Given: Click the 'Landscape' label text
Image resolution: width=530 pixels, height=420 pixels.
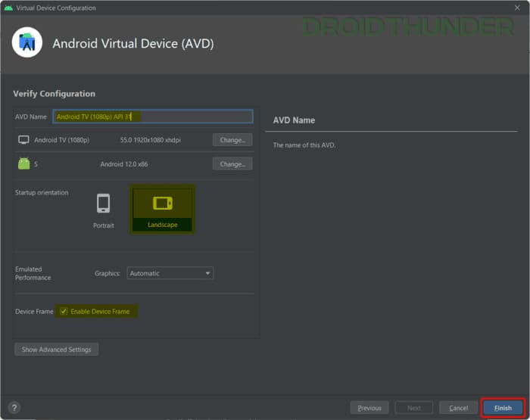Looking at the screenshot, I should click(163, 225).
